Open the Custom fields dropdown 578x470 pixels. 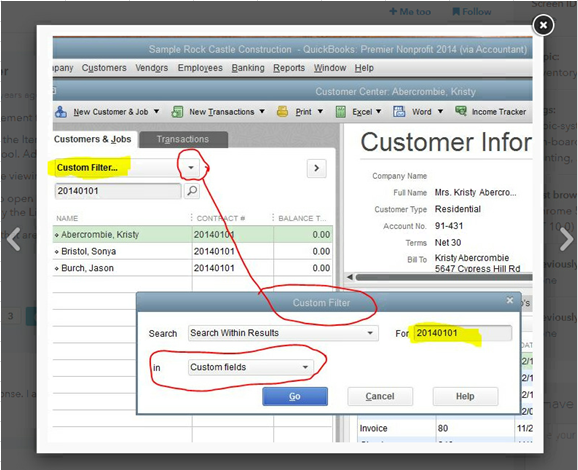[251, 367]
